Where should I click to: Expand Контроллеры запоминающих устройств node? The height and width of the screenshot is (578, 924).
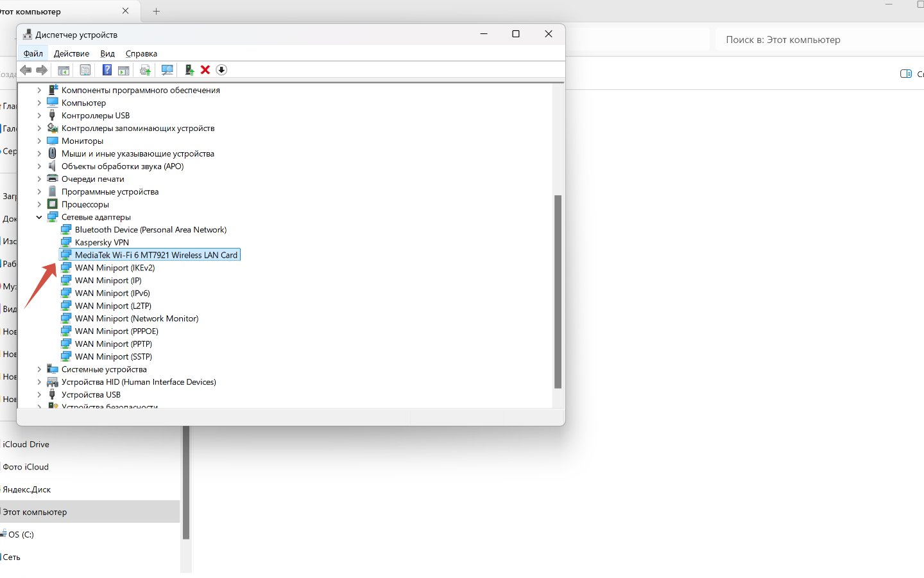[x=39, y=128]
